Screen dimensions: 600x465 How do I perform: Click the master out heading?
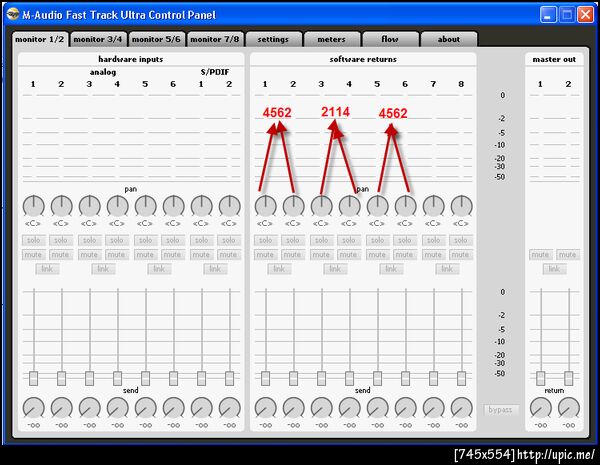pyautogui.click(x=554, y=59)
